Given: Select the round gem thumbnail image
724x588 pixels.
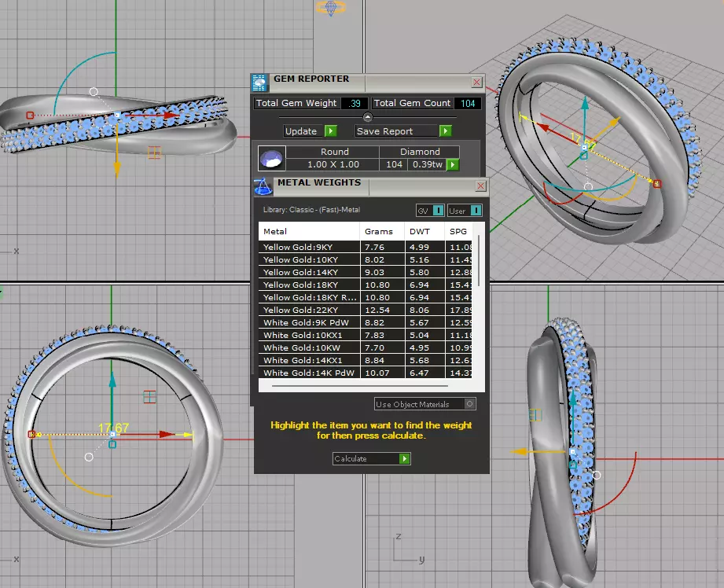Looking at the screenshot, I should (x=271, y=158).
